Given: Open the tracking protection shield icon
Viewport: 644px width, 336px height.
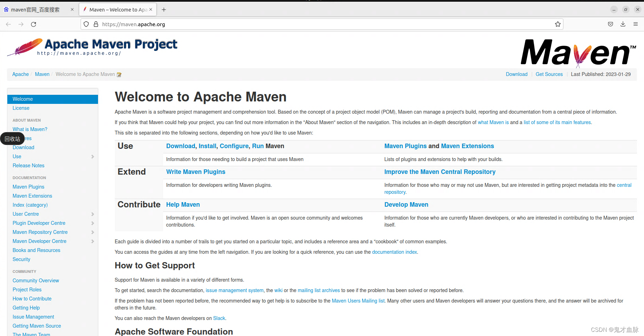Looking at the screenshot, I should pos(86,24).
